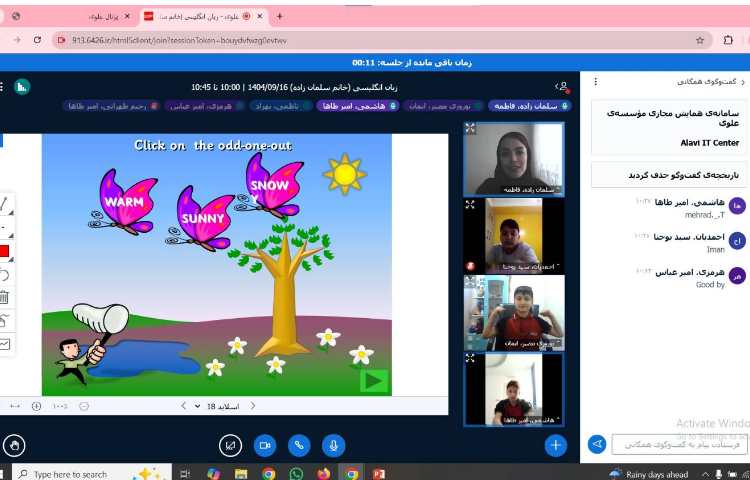Reset the zoom percentage value
The width and height of the screenshot is (750, 480).
60,406
